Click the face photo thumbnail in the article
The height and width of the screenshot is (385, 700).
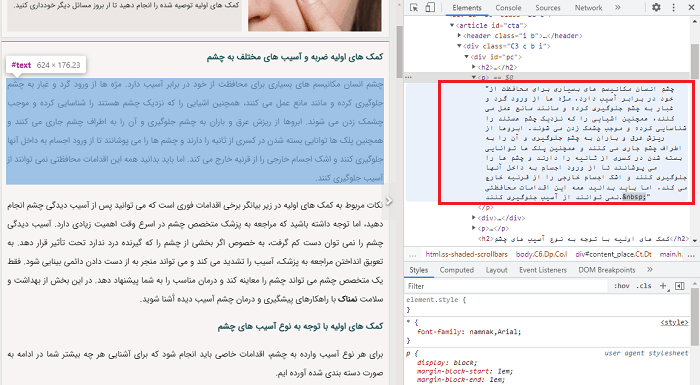315,15
